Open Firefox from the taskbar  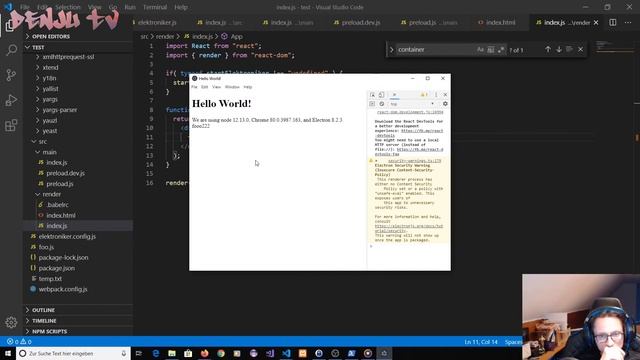pos(204,353)
